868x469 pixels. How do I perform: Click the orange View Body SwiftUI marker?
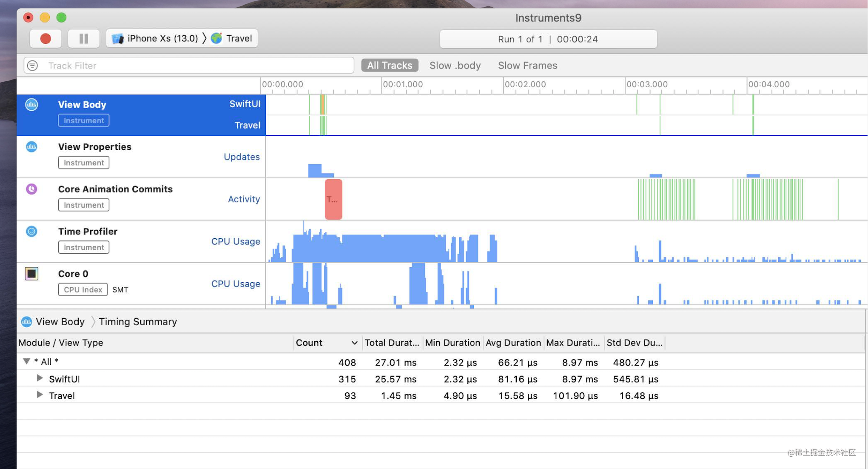[x=322, y=105]
